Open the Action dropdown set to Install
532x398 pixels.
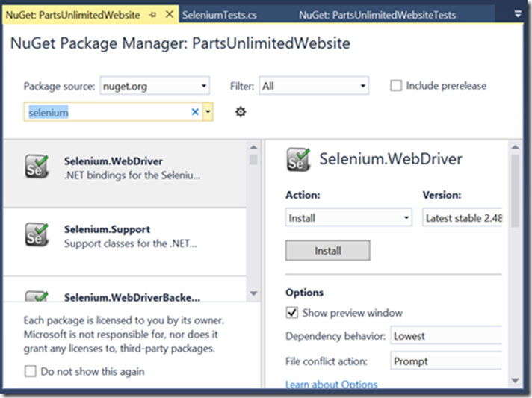[349, 217]
